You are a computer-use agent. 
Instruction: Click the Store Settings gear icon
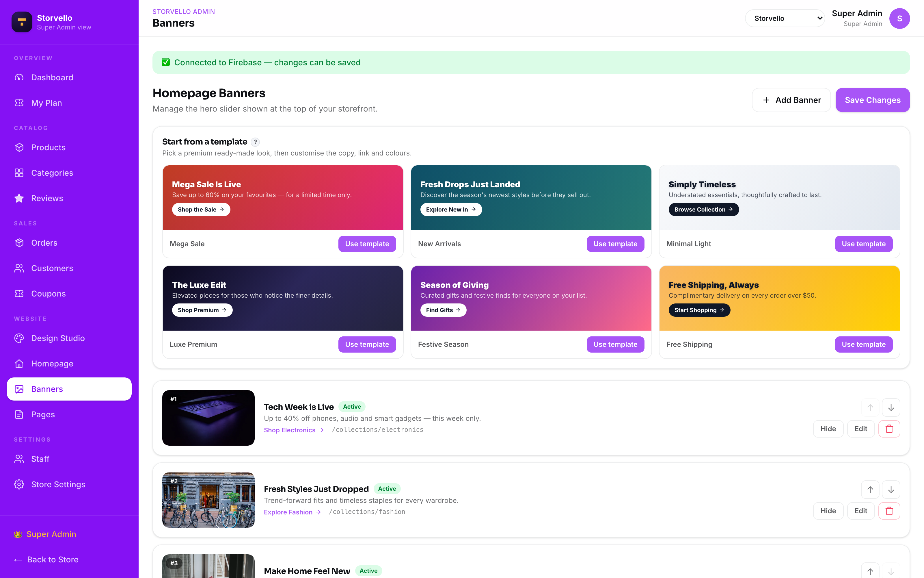tap(19, 484)
